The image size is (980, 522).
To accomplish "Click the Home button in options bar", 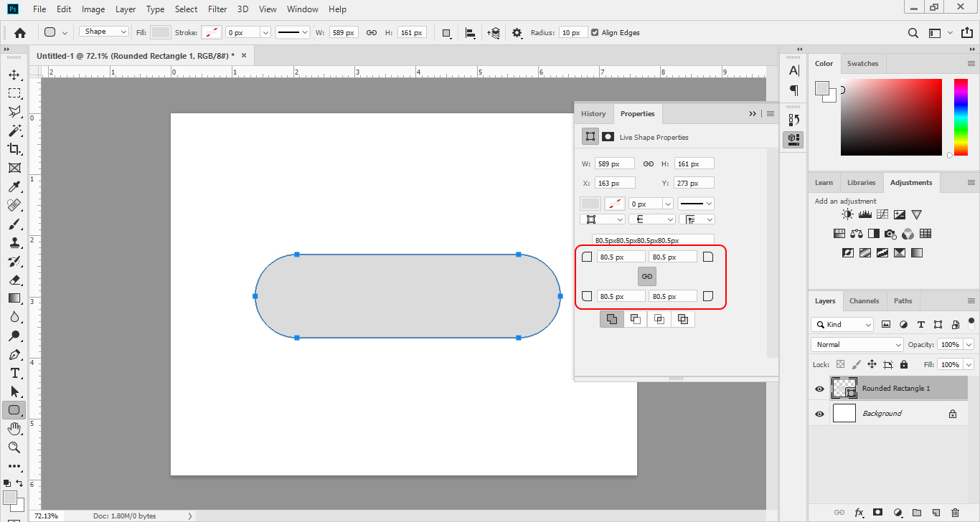I will (20, 32).
